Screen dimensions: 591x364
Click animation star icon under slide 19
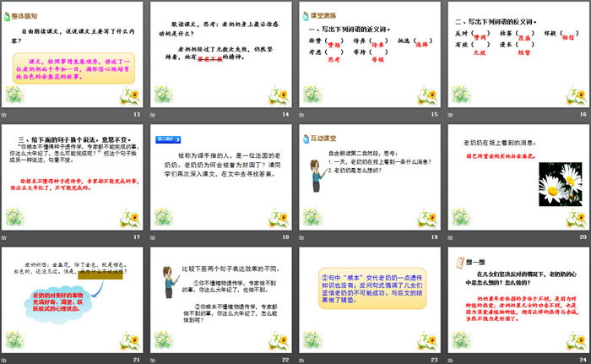[x=301, y=237]
